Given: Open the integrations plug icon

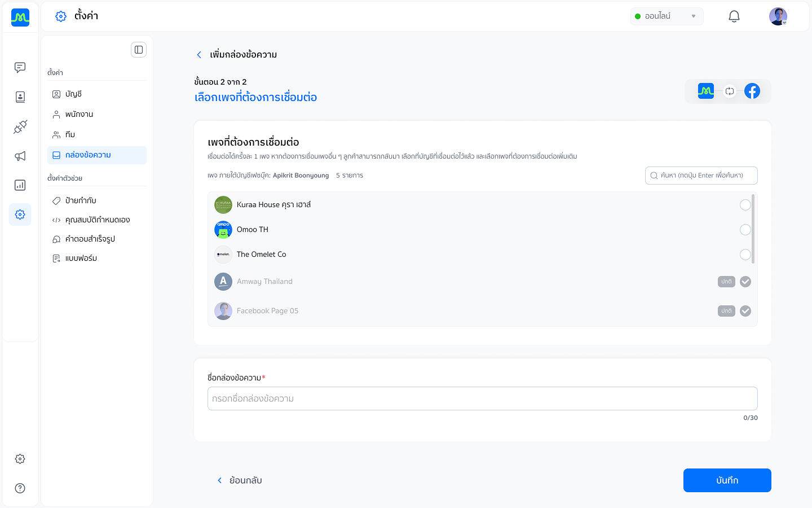Looking at the screenshot, I should (20, 126).
